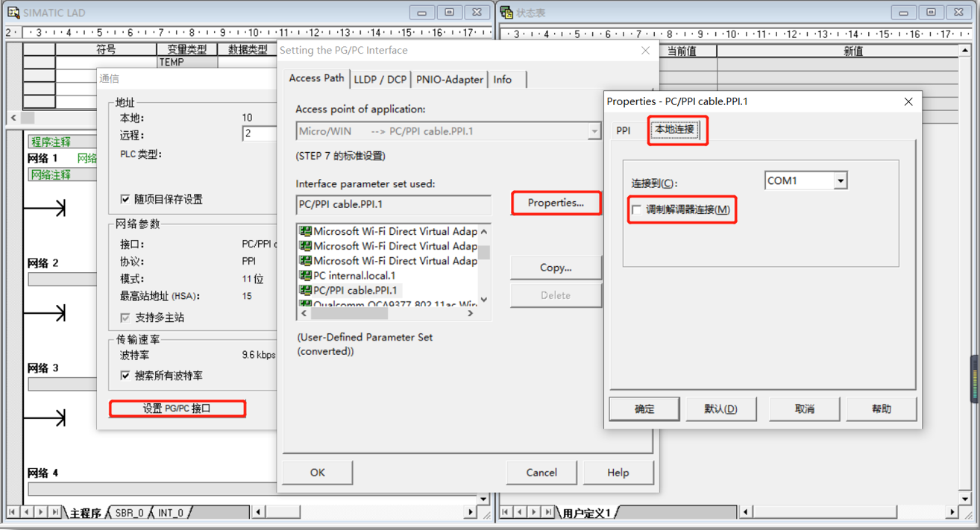Click the 默认(D) button
Image resolution: width=980 pixels, height=530 pixels.
point(721,409)
